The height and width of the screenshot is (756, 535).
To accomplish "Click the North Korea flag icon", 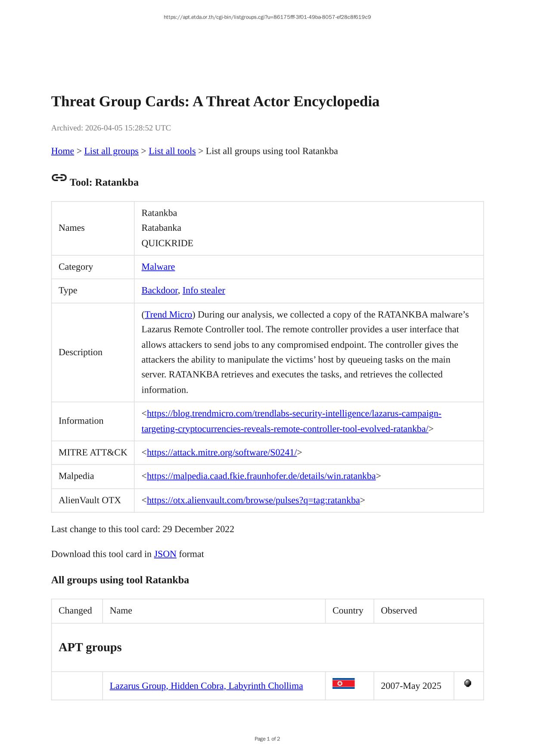I will coord(343,684).
